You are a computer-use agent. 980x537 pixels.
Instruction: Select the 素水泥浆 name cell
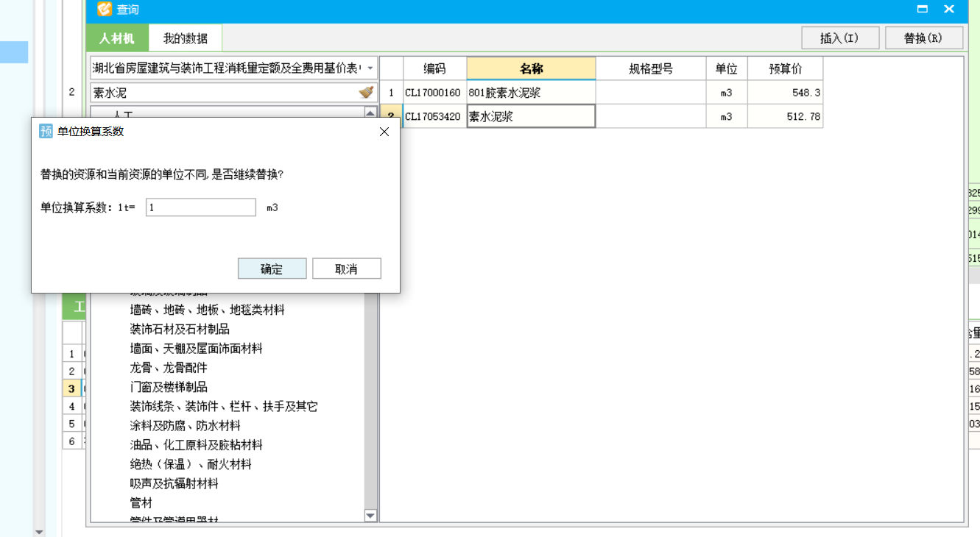(531, 116)
